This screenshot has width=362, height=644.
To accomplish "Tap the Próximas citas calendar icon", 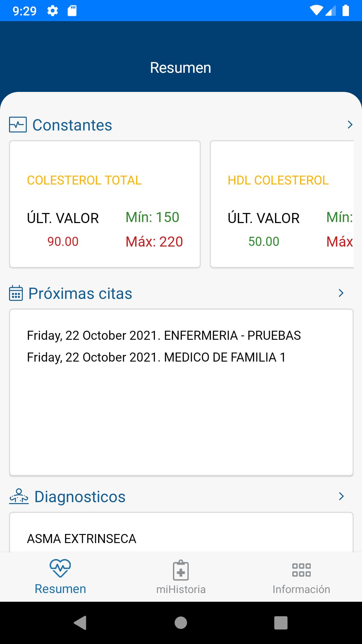I will [16, 293].
